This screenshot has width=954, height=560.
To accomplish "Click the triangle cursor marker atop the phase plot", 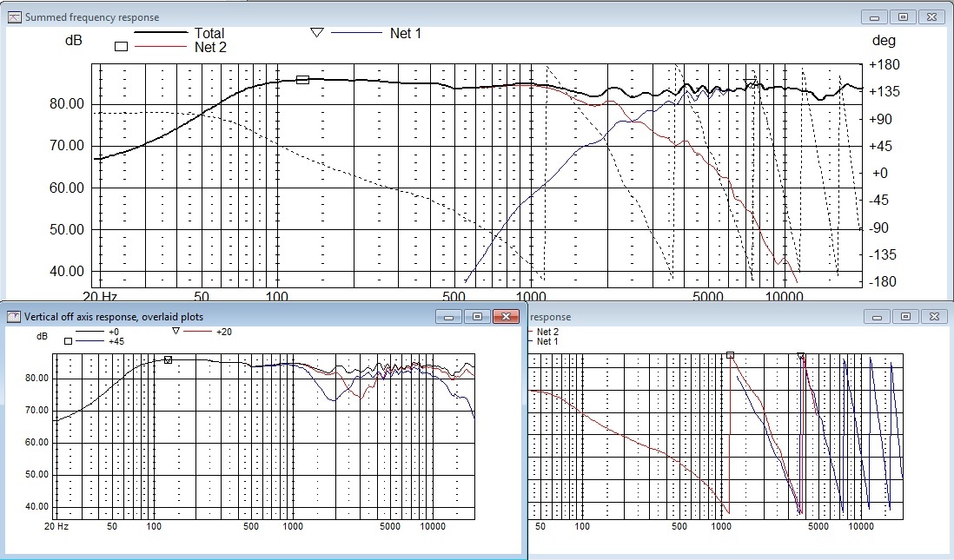I will pyautogui.click(x=801, y=356).
